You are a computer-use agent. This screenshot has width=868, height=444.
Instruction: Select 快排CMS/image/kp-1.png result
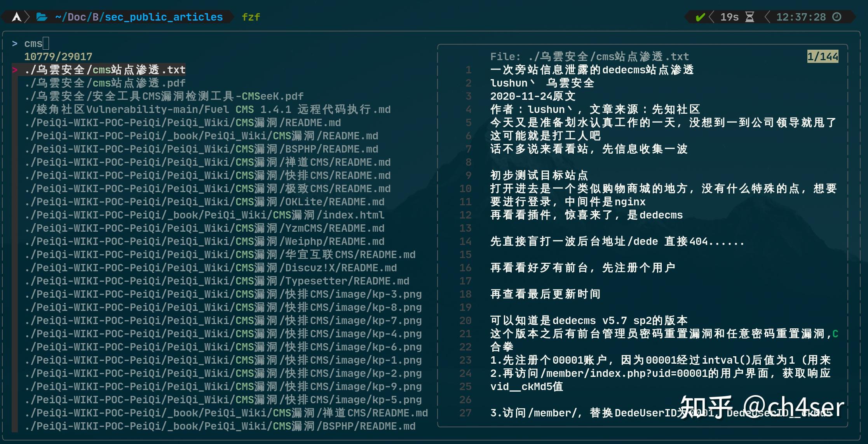(x=223, y=360)
